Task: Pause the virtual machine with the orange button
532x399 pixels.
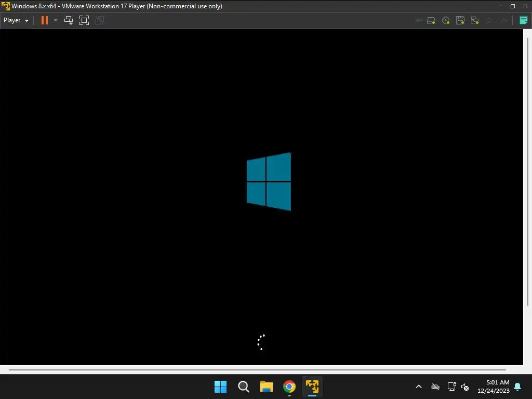Action: click(x=45, y=20)
